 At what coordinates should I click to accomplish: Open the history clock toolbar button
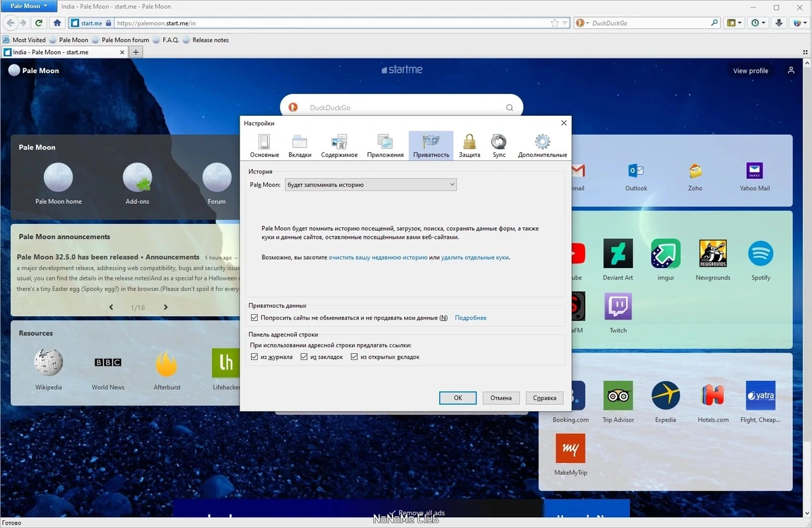pyautogui.click(x=759, y=23)
